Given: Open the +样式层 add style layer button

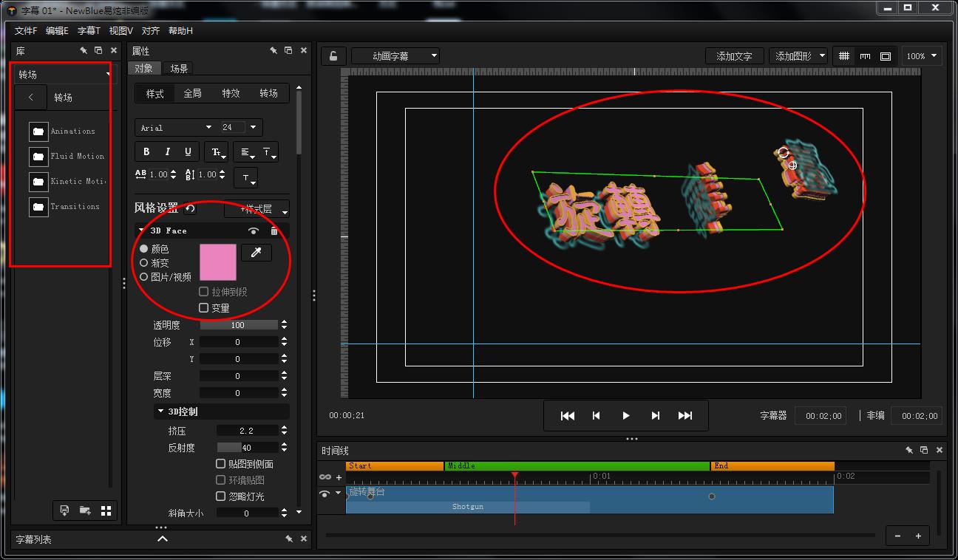Looking at the screenshot, I should point(257,209).
